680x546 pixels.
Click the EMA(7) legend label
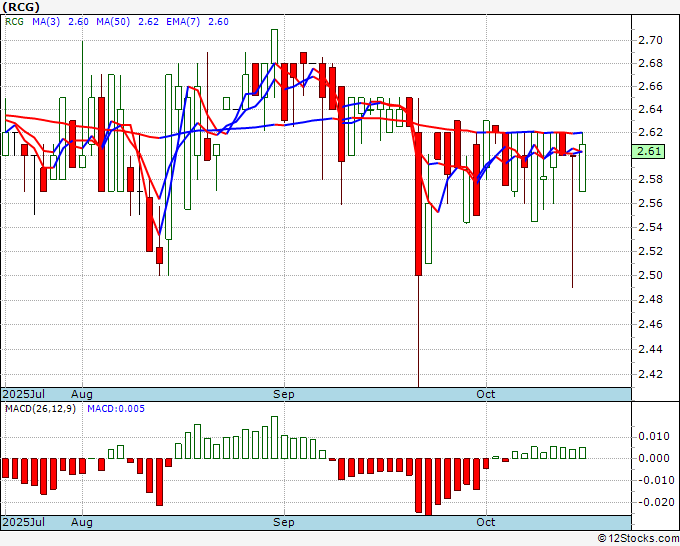(x=183, y=22)
